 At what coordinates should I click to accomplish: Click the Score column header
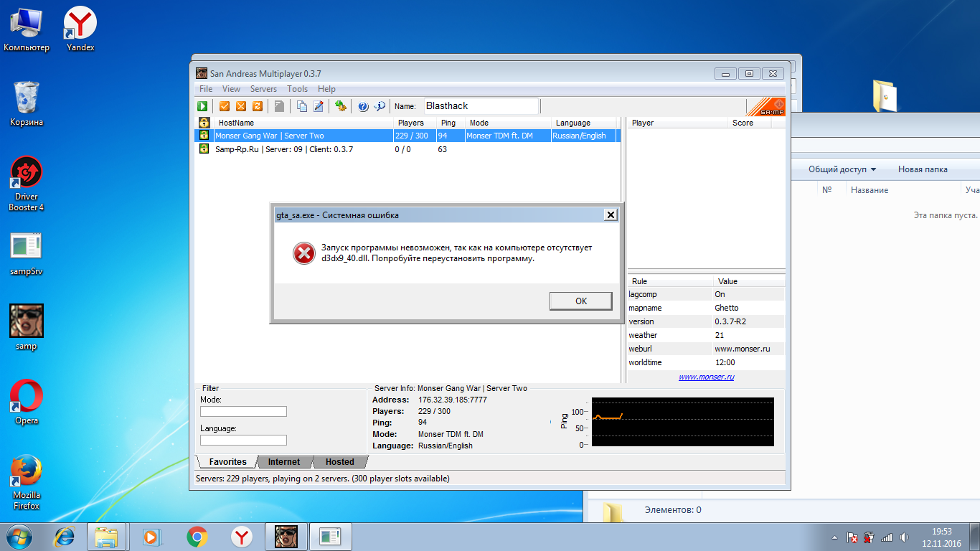750,123
